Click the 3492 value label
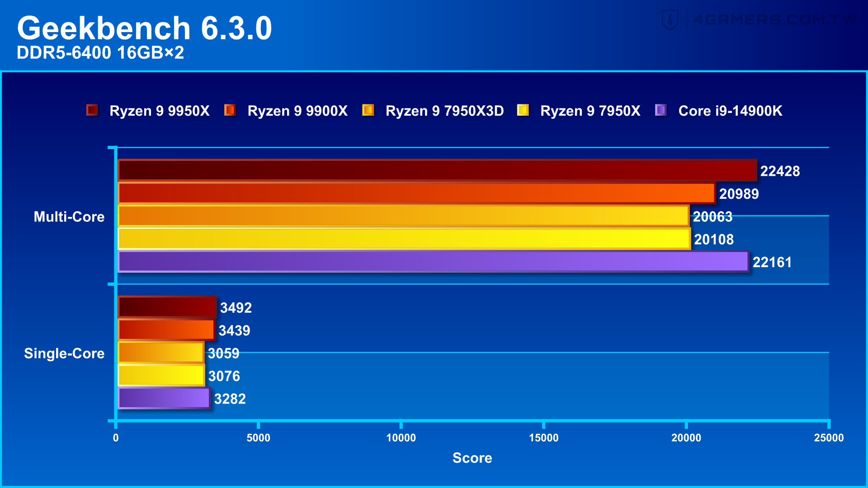Image resolution: width=868 pixels, height=488 pixels. pyautogui.click(x=236, y=308)
